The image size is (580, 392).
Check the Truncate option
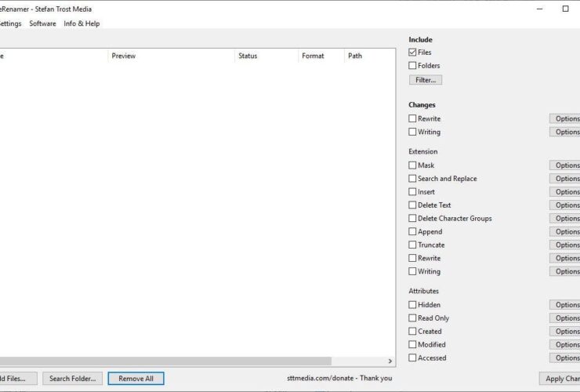(412, 245)
